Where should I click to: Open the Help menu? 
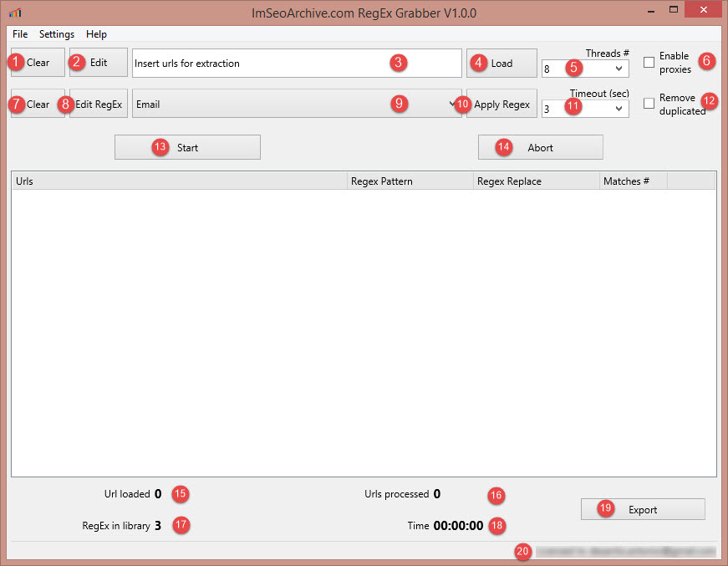click(x=96, y=34)
